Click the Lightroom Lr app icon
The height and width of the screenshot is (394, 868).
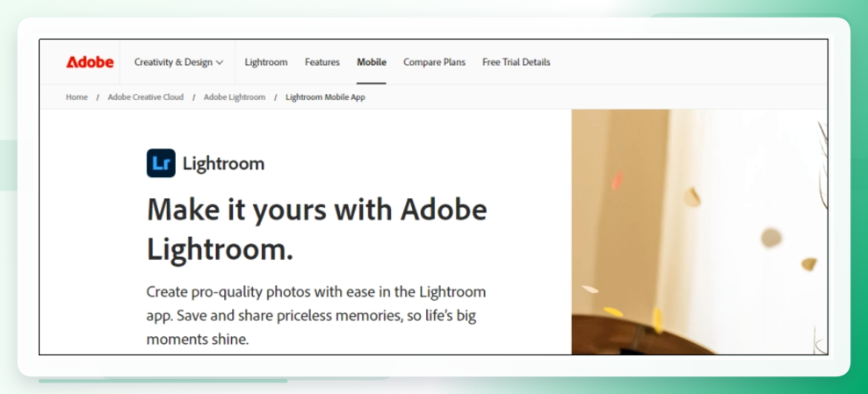tap(161, 163)
